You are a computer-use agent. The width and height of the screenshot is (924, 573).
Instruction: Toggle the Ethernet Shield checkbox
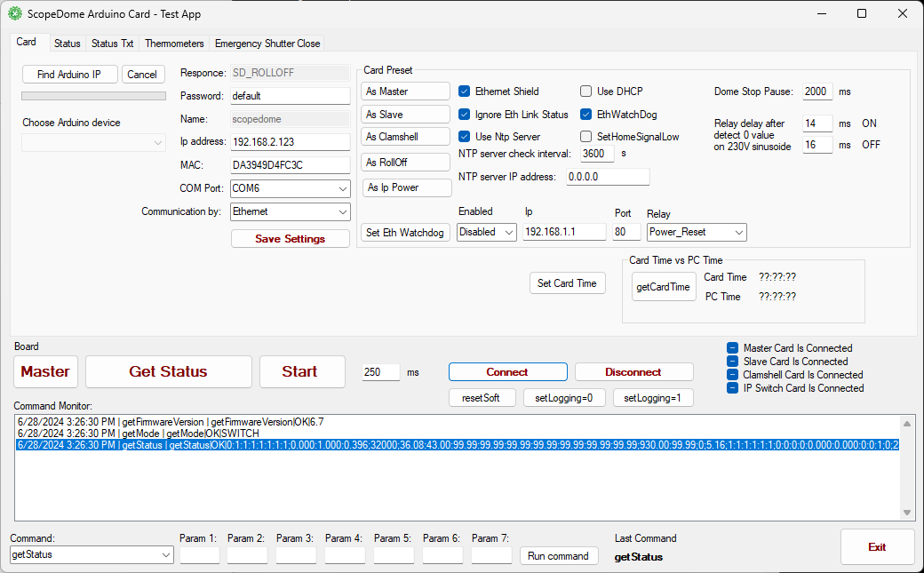[x=465, y=92]
